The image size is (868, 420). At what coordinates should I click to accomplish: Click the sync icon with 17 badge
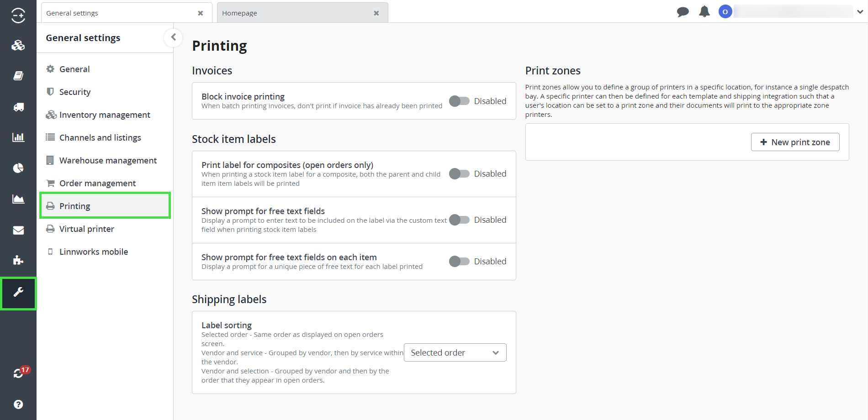[19, 373]
